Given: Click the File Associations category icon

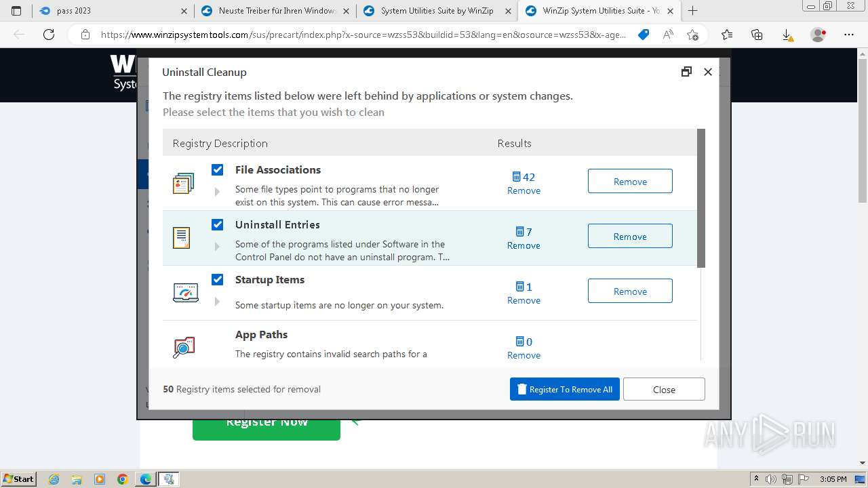Looking at the screenshot, I should click(x=183, y=183).
